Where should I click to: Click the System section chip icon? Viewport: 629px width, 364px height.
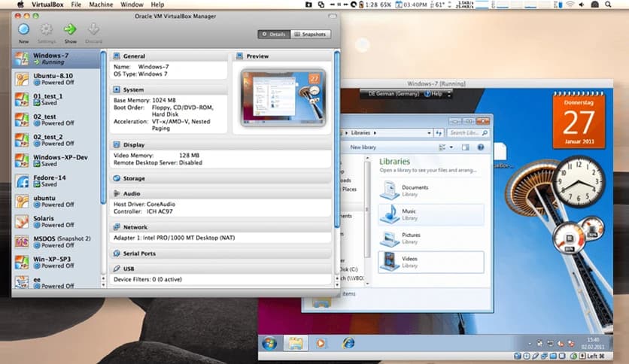click(x=117, y=89)
